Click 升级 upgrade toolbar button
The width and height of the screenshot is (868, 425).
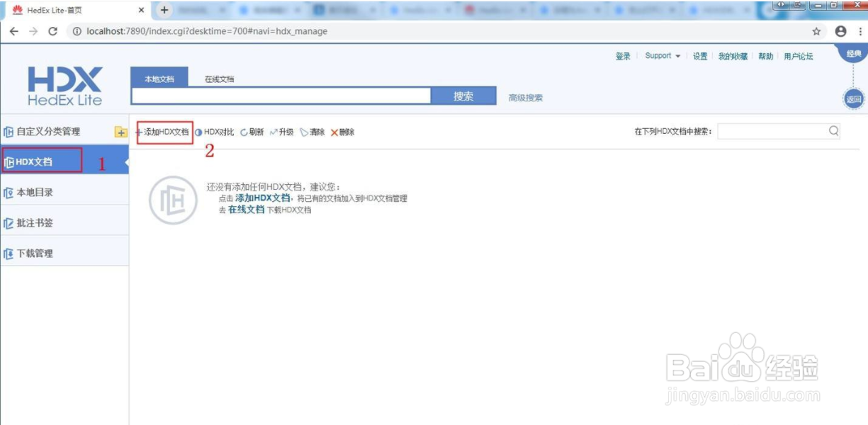[x=282, y=132]
